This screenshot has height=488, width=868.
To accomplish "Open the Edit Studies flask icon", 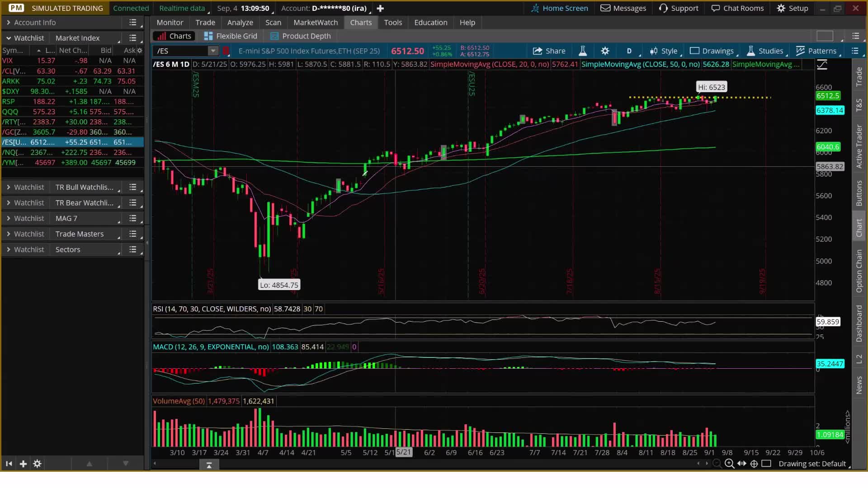I will [583, 51].
